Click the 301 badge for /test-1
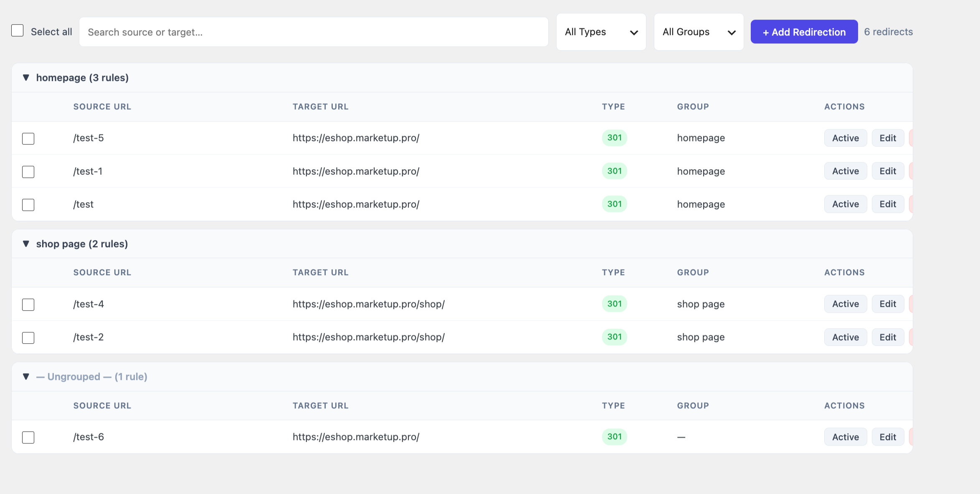Viewport: 980px width, 494px height. point(614,171)
